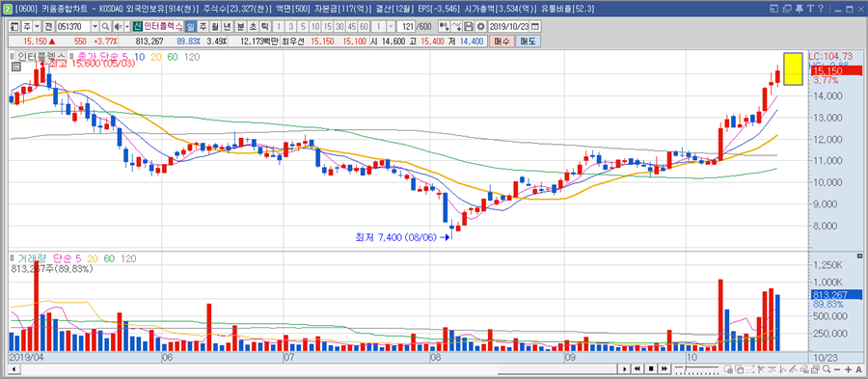Click the trend line icon, bottom toolbar
Image resolution: width=868 pixels, height=379 pixels.
(x=772, y=369)
